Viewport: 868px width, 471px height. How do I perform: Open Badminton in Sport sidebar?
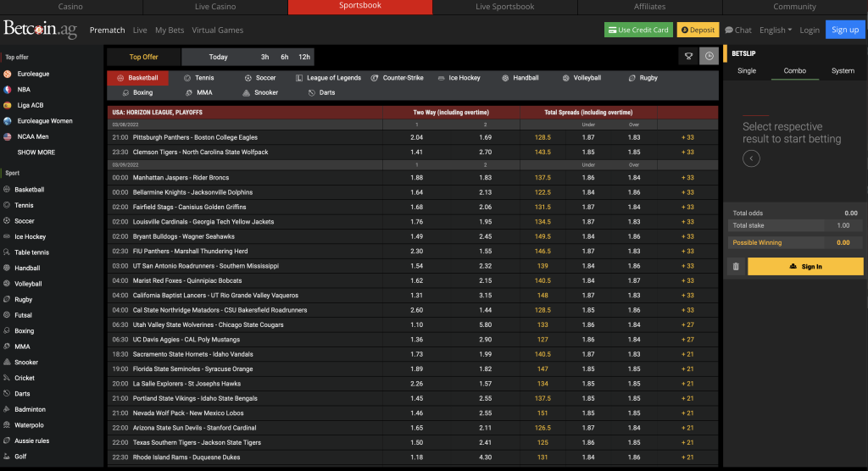(30, 409)
